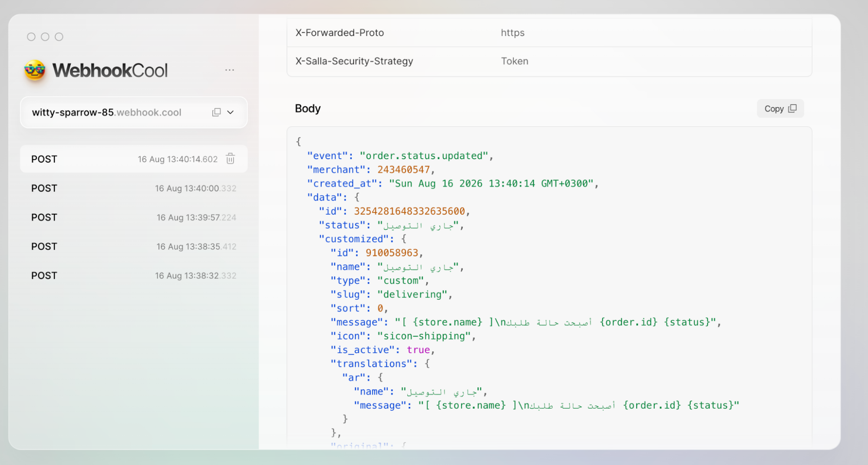Viewport: 868px width, 465px height.
Task: Click the "status" key in data
Action: tap(342, 225)
